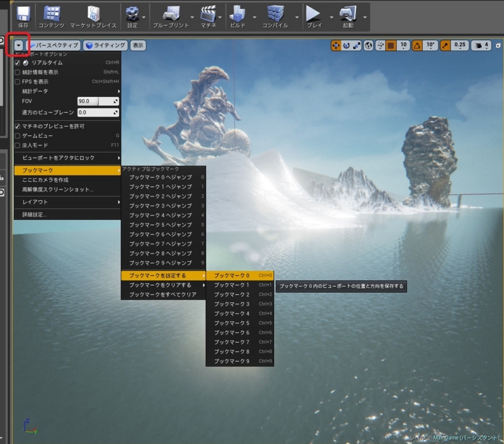Toggle リアルタイム checkbox
The image size is (504, 444).
(x=18, y=62)
